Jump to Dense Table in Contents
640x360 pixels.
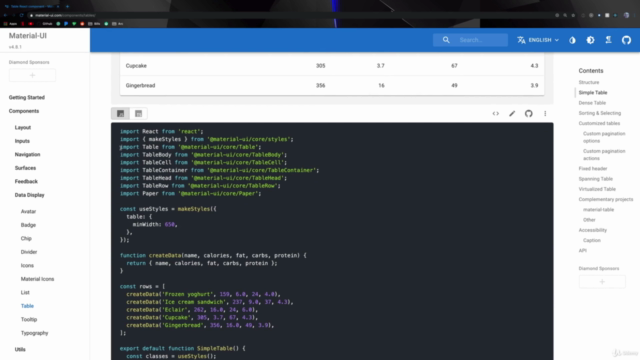coord(592,103)
